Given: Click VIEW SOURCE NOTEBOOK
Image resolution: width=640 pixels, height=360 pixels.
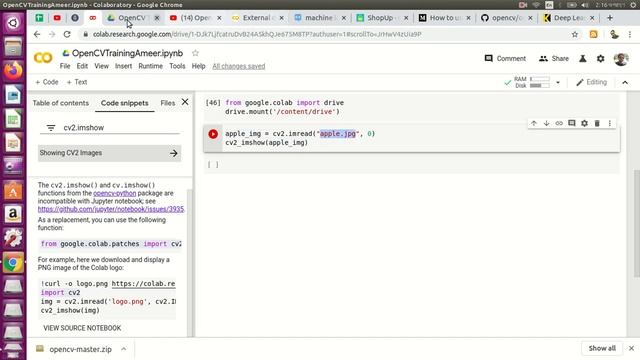Looking at the screenshot, I should pyautogui.click(x=82, y=328).
